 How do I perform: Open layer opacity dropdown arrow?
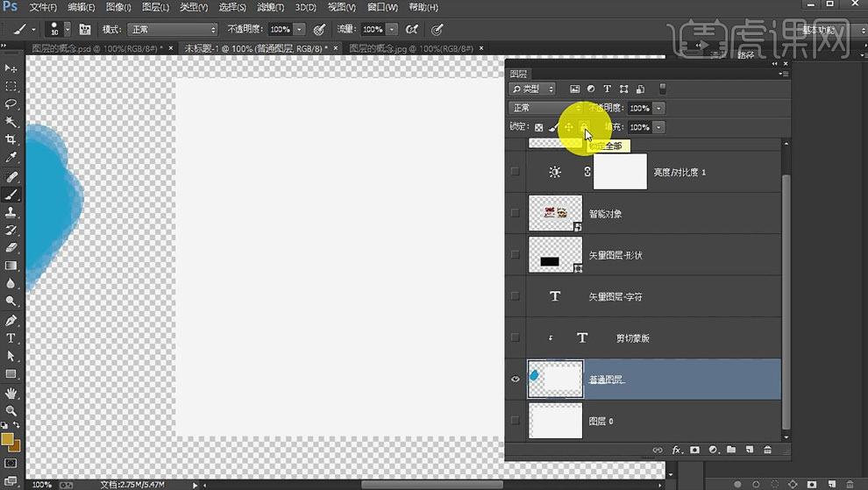(658, 109)
